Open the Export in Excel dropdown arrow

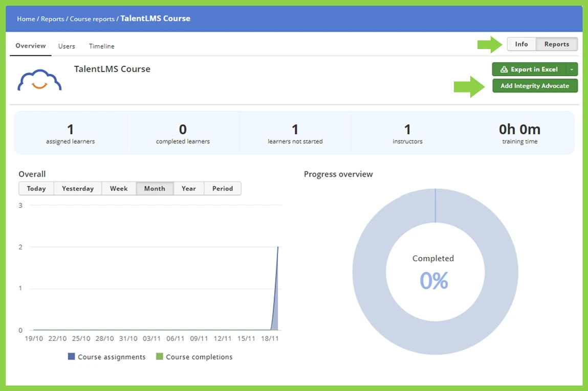click(x=572, y=70)
